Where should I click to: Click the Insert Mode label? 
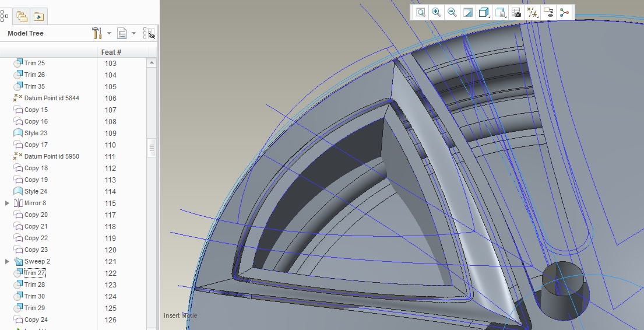[180, 315]
